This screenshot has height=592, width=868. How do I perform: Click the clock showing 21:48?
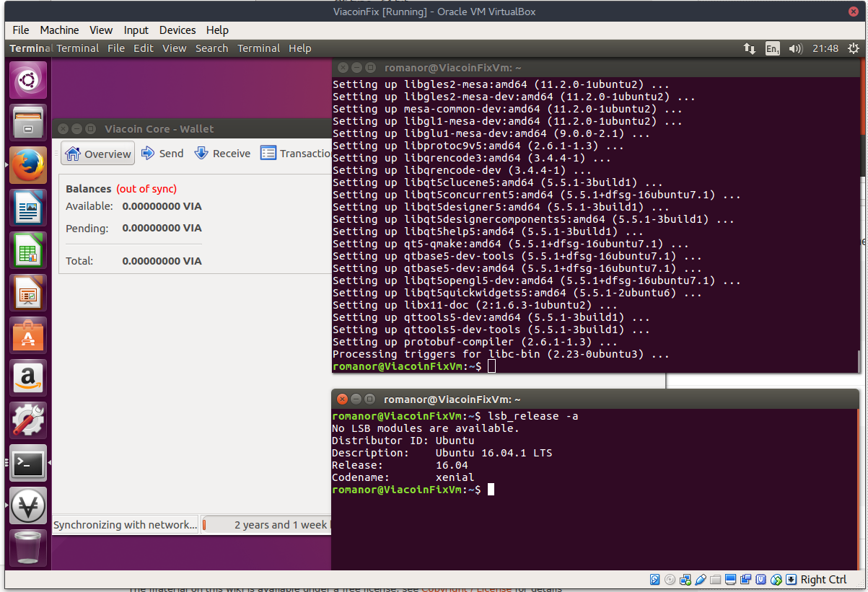click(825, 48)
